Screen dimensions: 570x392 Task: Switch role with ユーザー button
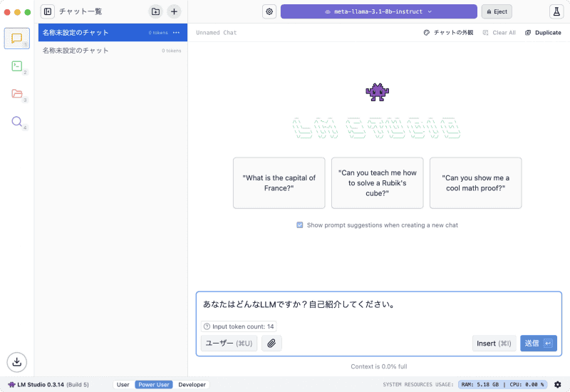(x=229, y=344)
